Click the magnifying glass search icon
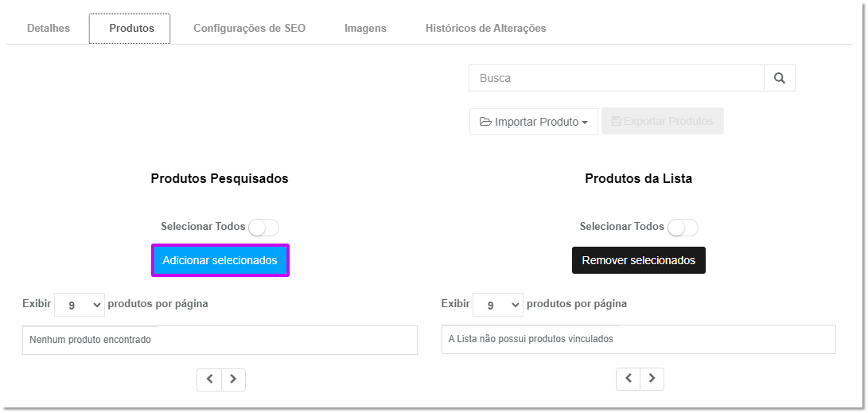 click(780, 78)
